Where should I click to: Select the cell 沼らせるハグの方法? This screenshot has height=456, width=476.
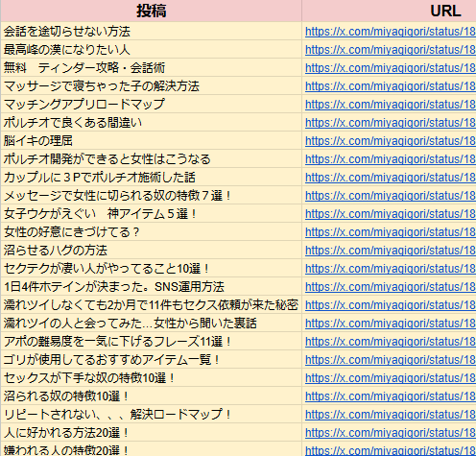[152, 250]
